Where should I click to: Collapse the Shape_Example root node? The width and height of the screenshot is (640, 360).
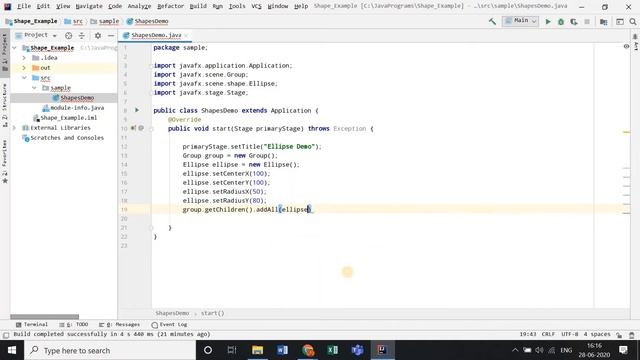pyautogui.click(x=15, y=48)
